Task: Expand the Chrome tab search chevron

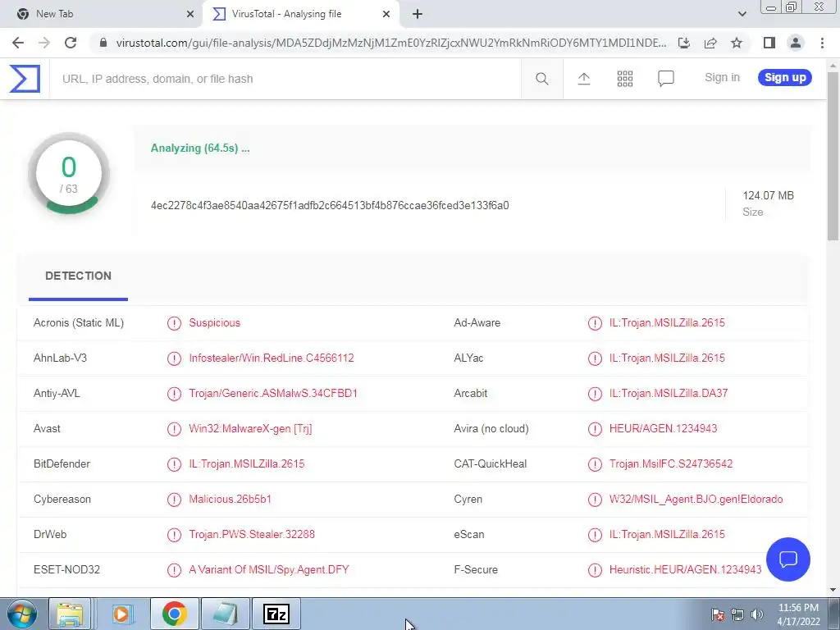Action: pos(742,14)
